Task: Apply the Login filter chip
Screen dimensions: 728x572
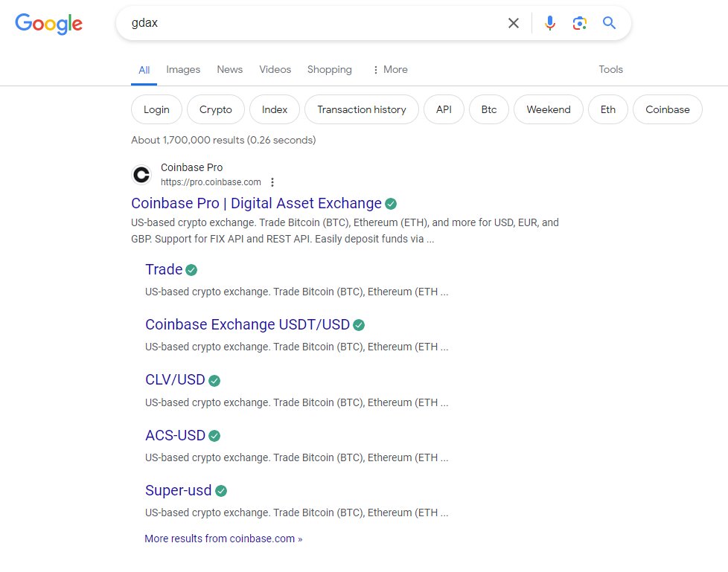Action: click(x=156, y=109)
